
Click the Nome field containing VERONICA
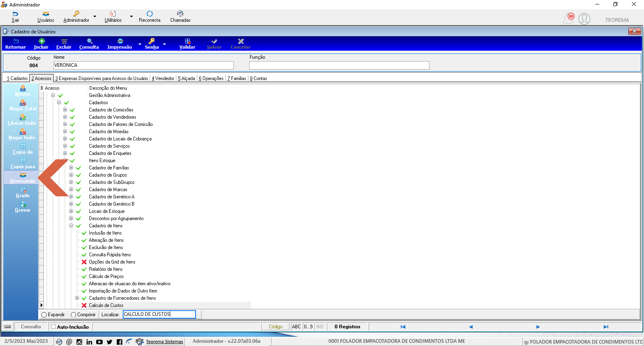[x=143, y=65]
